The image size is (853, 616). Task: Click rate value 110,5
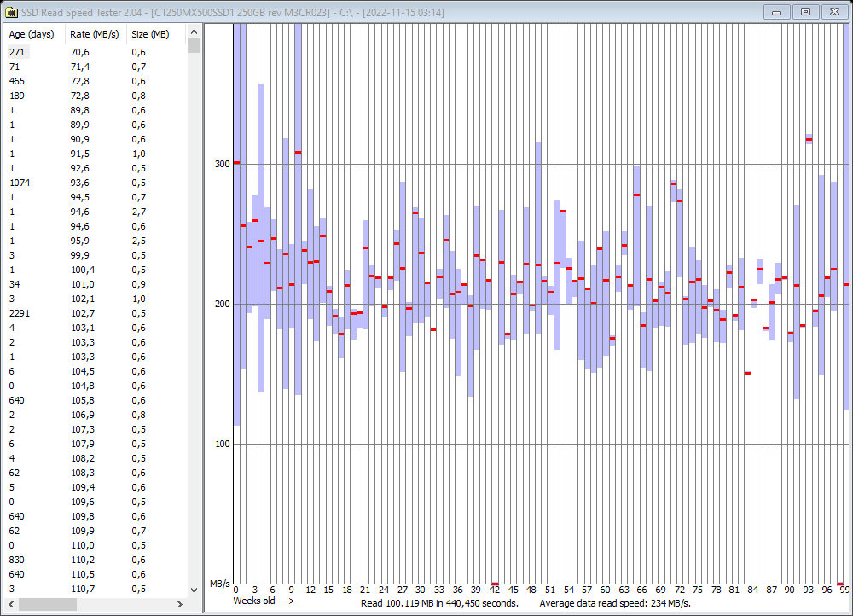point(83,575)
